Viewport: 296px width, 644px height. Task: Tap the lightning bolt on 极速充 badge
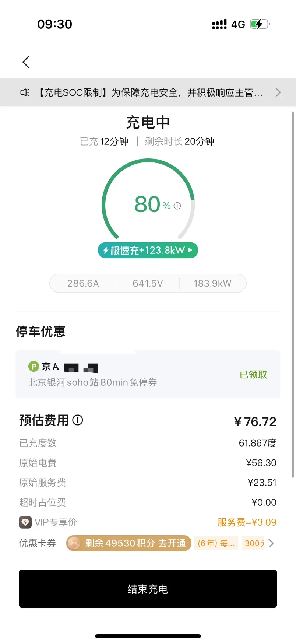click(x=106, y=251)
